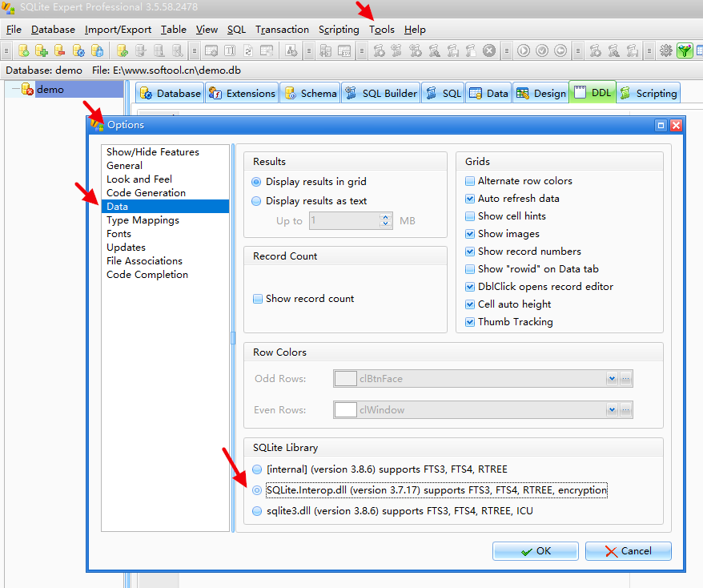Click the database icon with blue gear
The width and height of the screenshot is (703, 588).
[78, 50]
